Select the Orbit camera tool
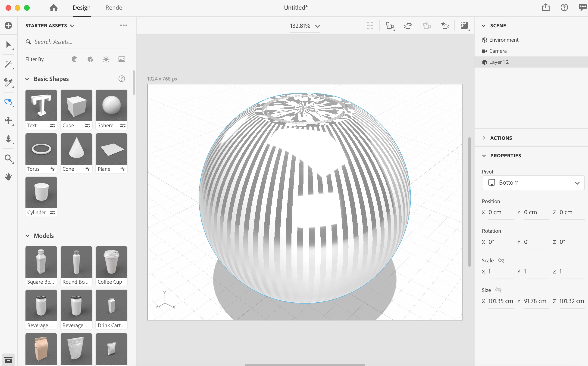 coord(8,102)
